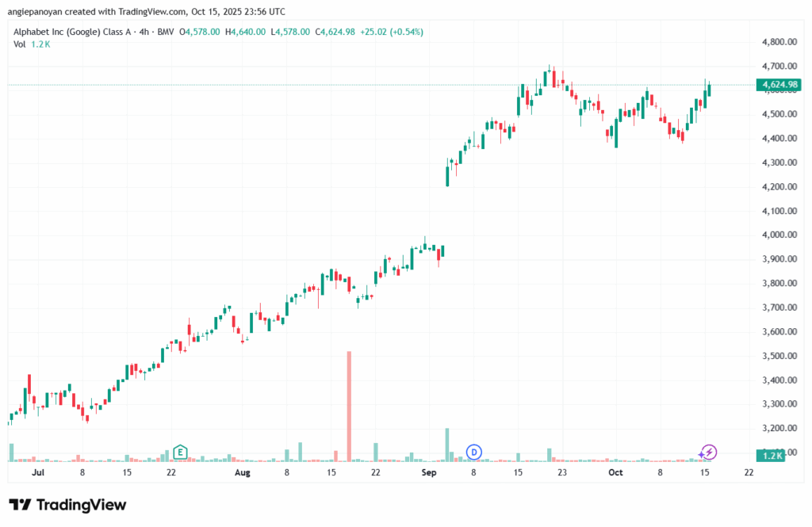Viewport: 812px width, 527px height.
Task: Click the closing value C4,624.98 in legend
Action: (335, 32)
